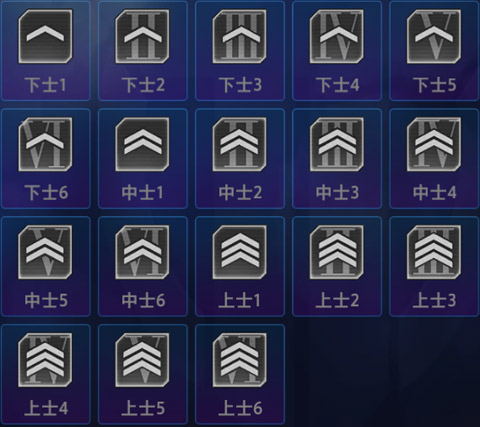The height and width of the screenshot is (427, 480).
Task: Select the 上士1 triple chevron badge
Action: (240, 252)
